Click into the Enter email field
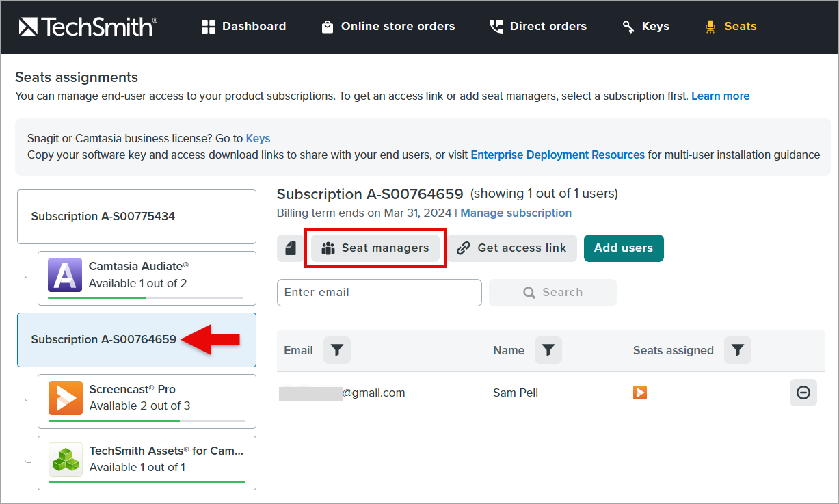 (x=379, y=293)
